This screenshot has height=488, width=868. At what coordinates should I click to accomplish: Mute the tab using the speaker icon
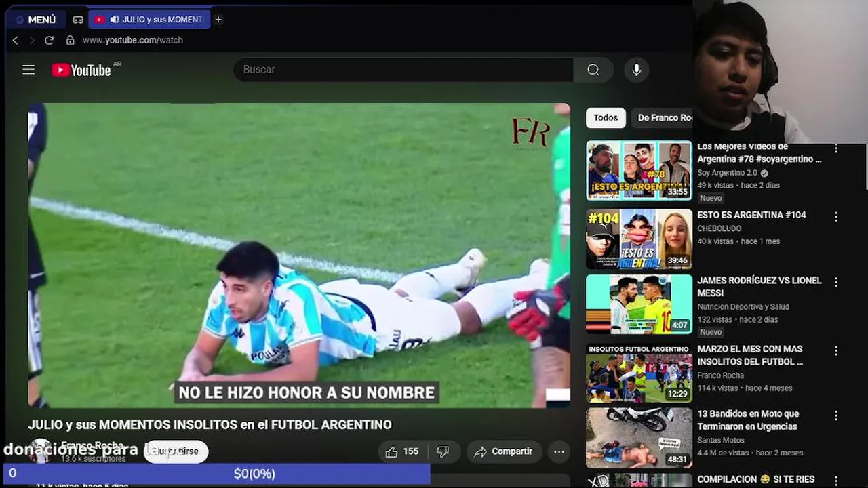coord(115,20)
